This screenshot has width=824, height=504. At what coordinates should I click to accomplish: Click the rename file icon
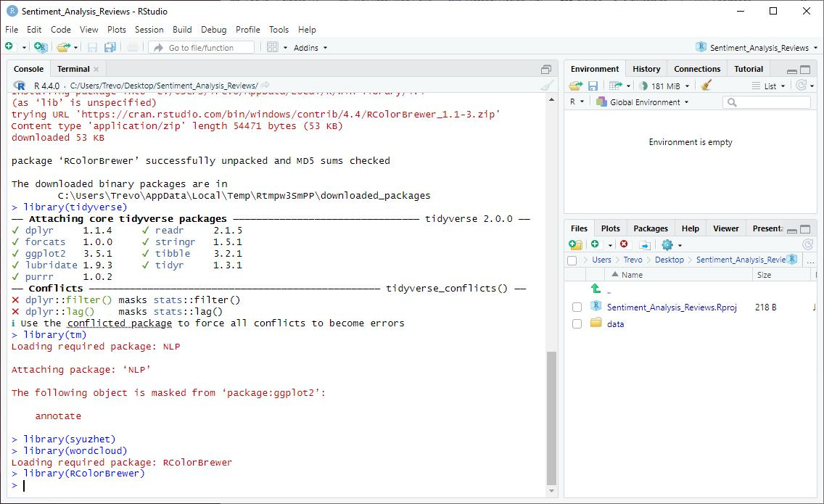pyautogui.click(x=645, y=245)
